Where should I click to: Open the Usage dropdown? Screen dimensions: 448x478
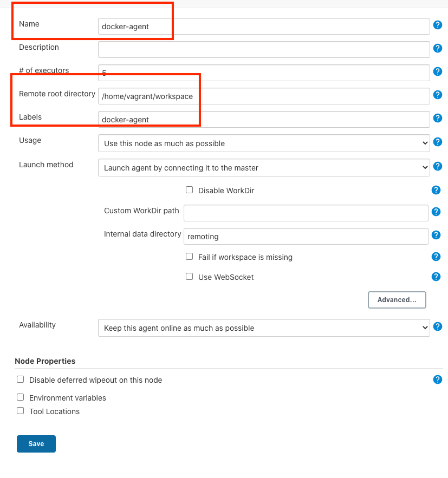click(x=264, y=143)
